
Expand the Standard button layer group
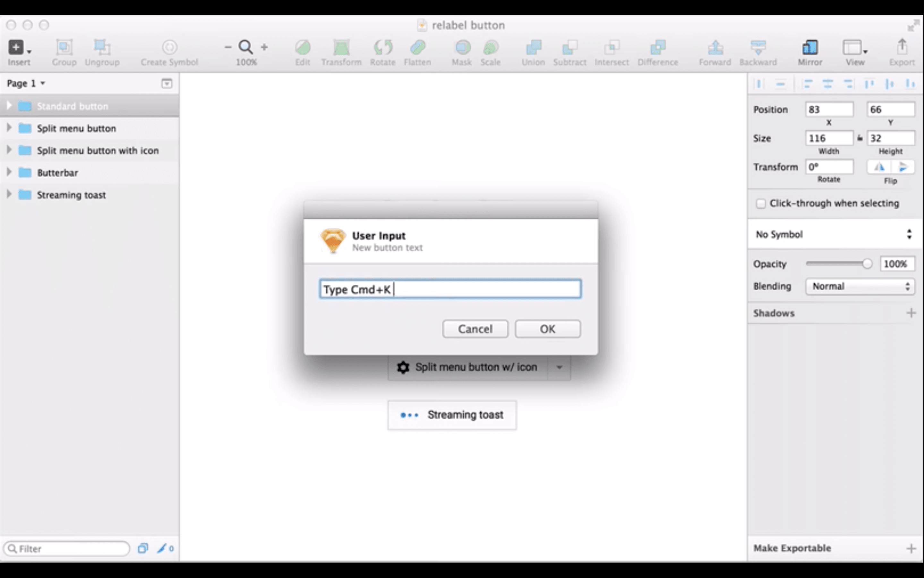(9, 106)
